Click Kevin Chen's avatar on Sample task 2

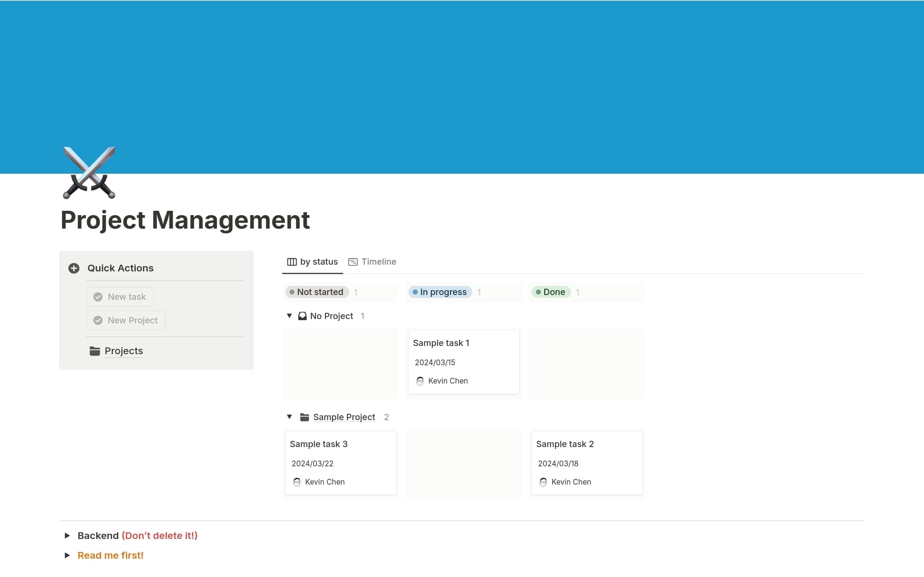tap(543, 482)
